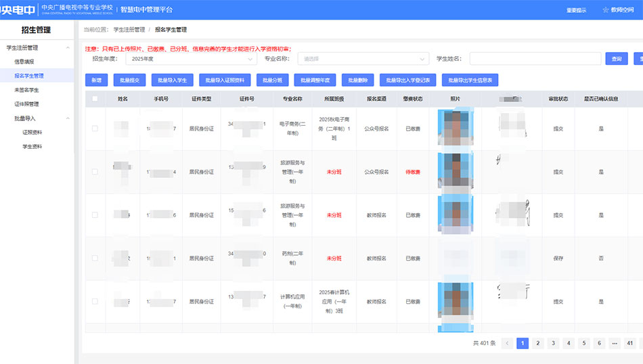The width and height of the screenshot is (643, 364).
Task: Click the 中央电中 school logo
Action: pyautogui.click(x=18, y=10)
